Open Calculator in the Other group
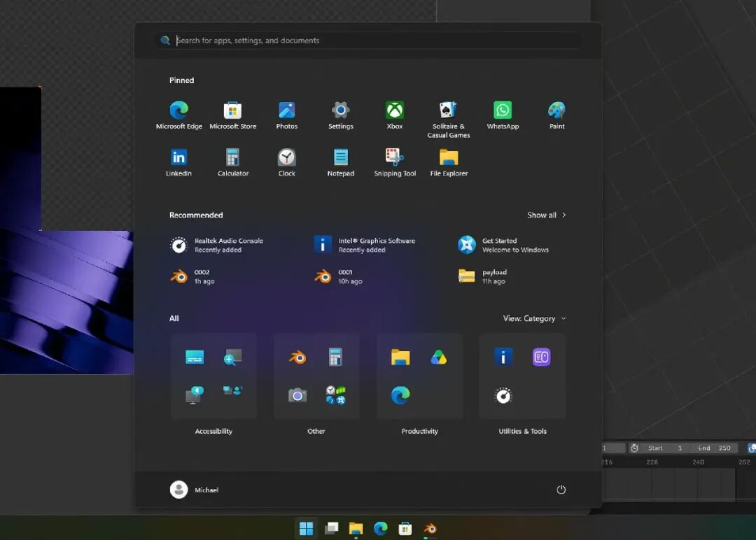 coord(335,357)
